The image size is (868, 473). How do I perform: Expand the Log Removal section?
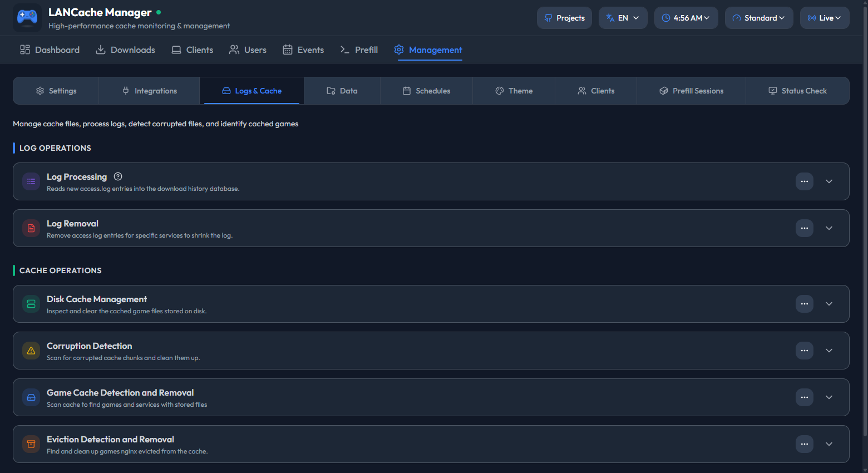(829, 228)
